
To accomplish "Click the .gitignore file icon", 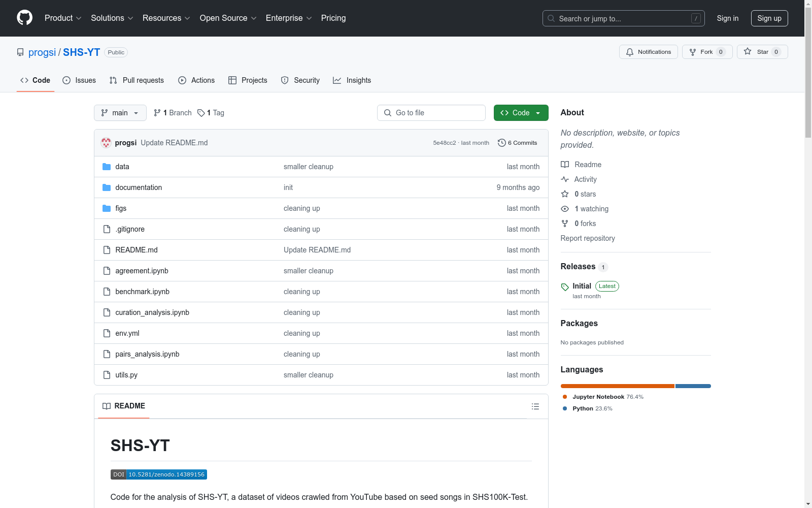I will (107, 229).
